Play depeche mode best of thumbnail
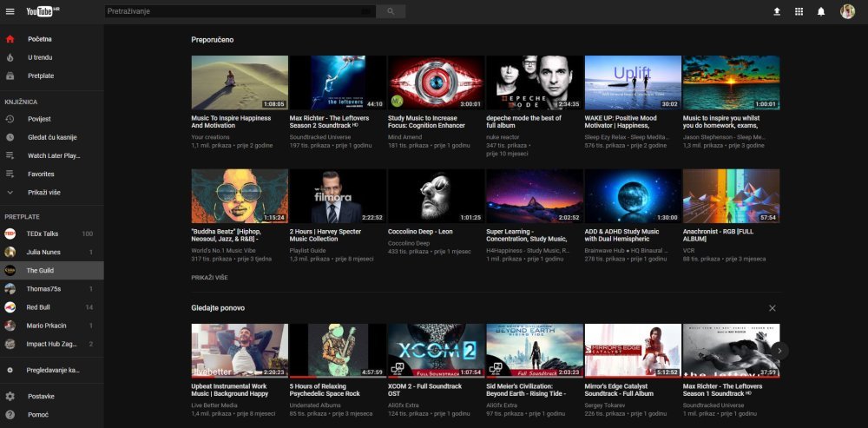Viewport: 868px width, 428px height. [535, 82]
